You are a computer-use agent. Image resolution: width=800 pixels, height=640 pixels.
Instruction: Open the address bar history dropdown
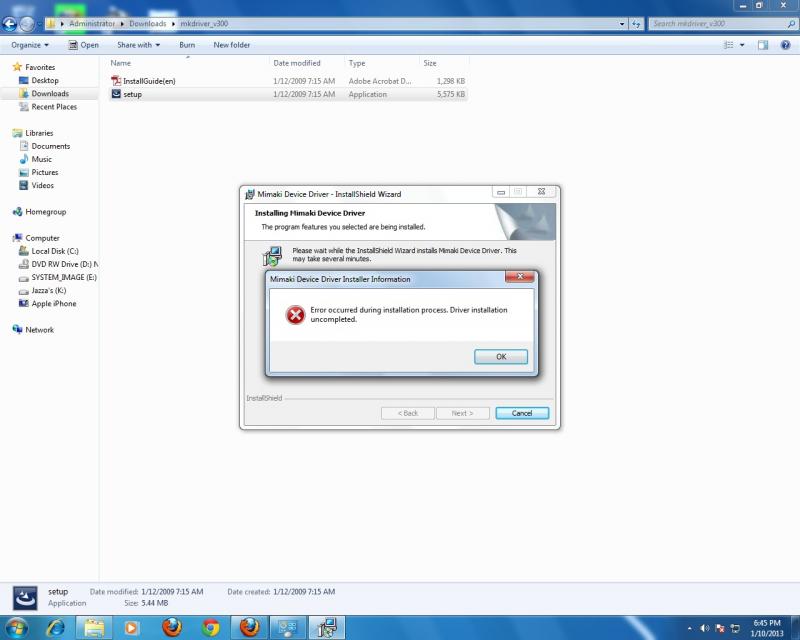click(x=621, y=23)
